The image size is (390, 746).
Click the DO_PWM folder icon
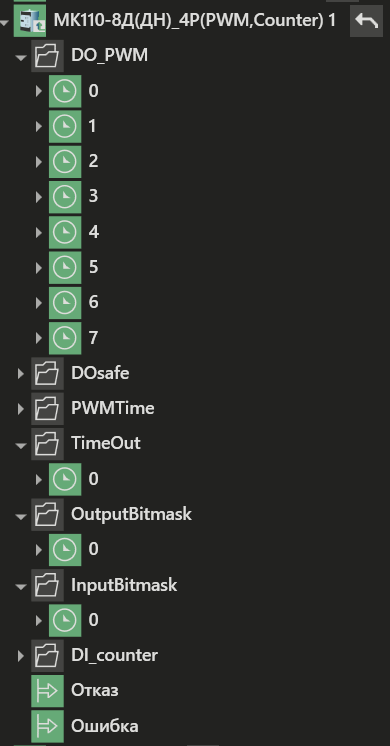pos(47,56)
